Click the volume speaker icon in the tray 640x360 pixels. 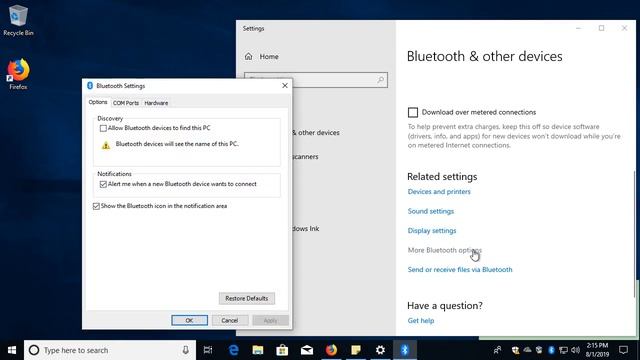[x=576, y=350]
